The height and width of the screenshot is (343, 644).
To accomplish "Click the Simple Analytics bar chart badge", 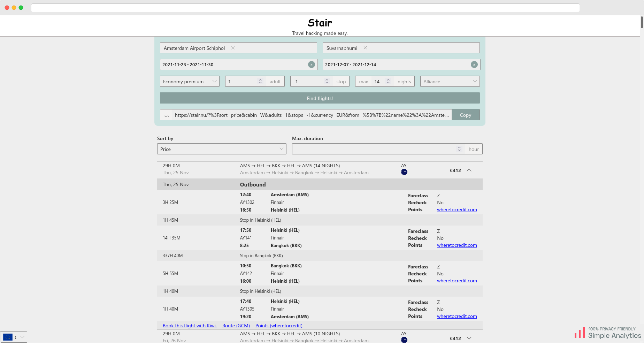I will [608, 333].
